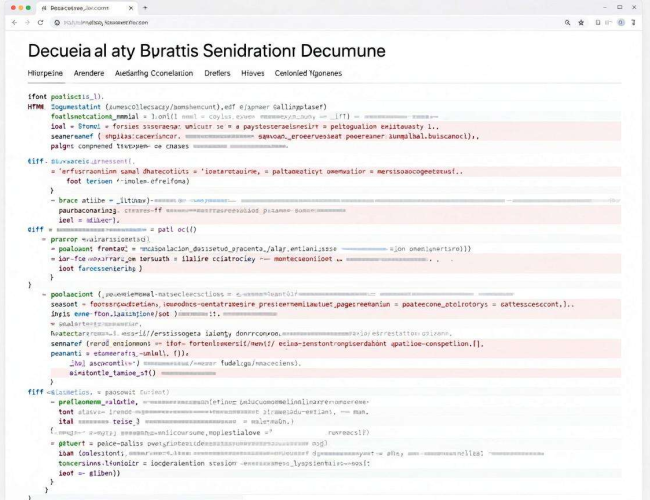Select the Cenlonied Ngonenes tab
Screen dimensions: 650x500
click(308, 73)
